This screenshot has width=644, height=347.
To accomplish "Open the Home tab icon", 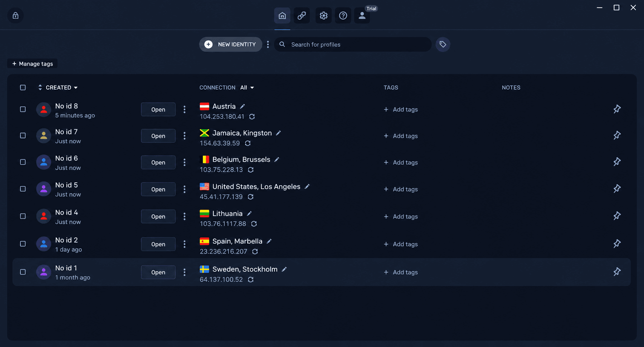I will coord(282,16).
